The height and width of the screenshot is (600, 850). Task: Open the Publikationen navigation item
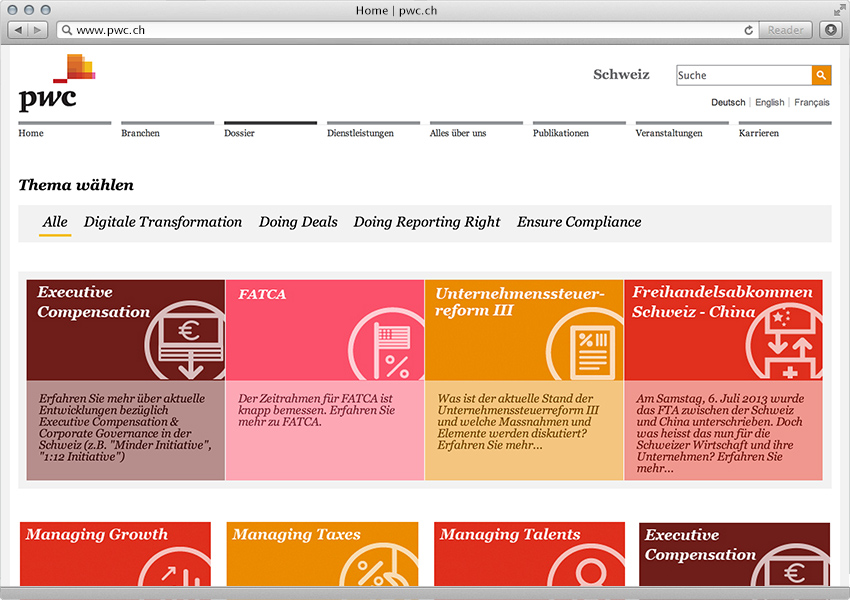[x=561, y=133]
